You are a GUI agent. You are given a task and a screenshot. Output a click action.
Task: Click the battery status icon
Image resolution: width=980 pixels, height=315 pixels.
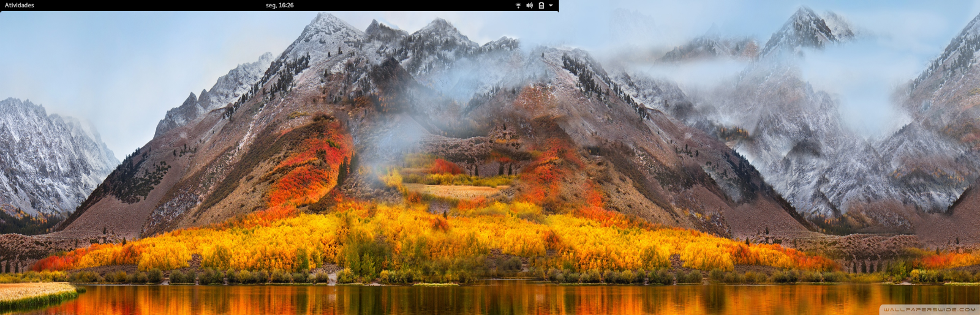[541, 6]
